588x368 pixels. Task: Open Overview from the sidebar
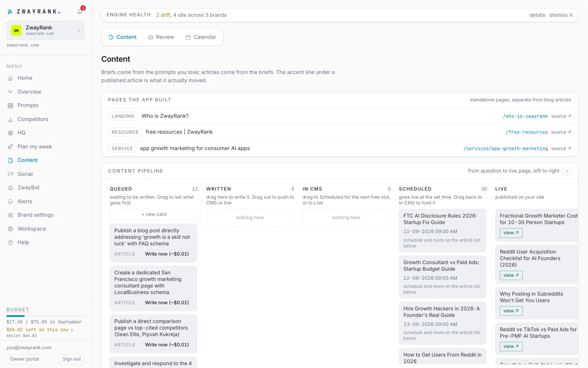29,92
